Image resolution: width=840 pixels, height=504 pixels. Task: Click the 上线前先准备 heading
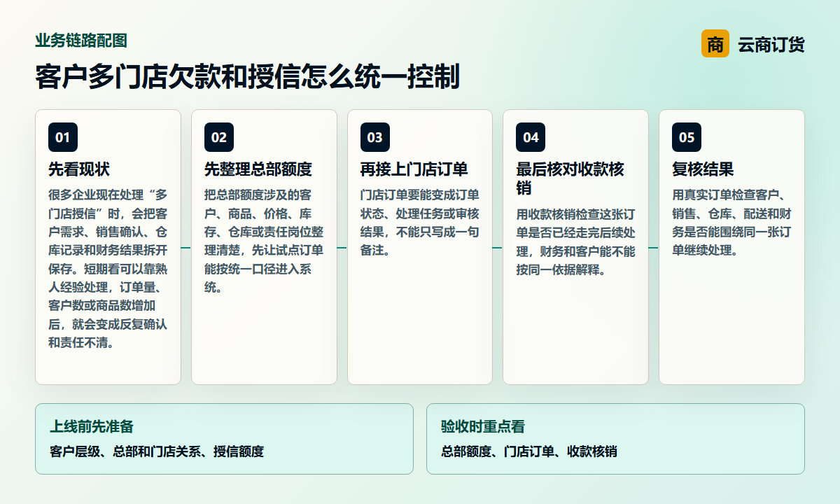92,426
